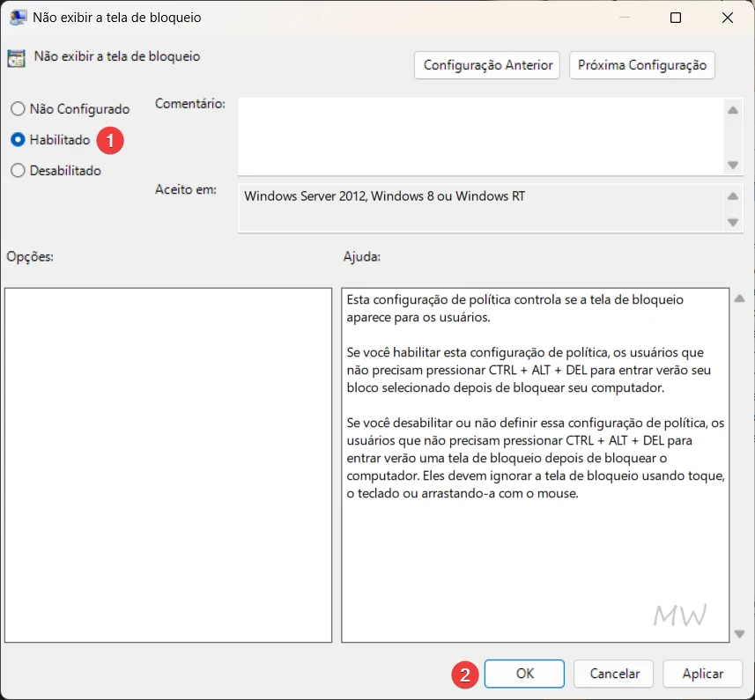
Task: Select the Desabilitado radio button
Action: pos(16,170)
